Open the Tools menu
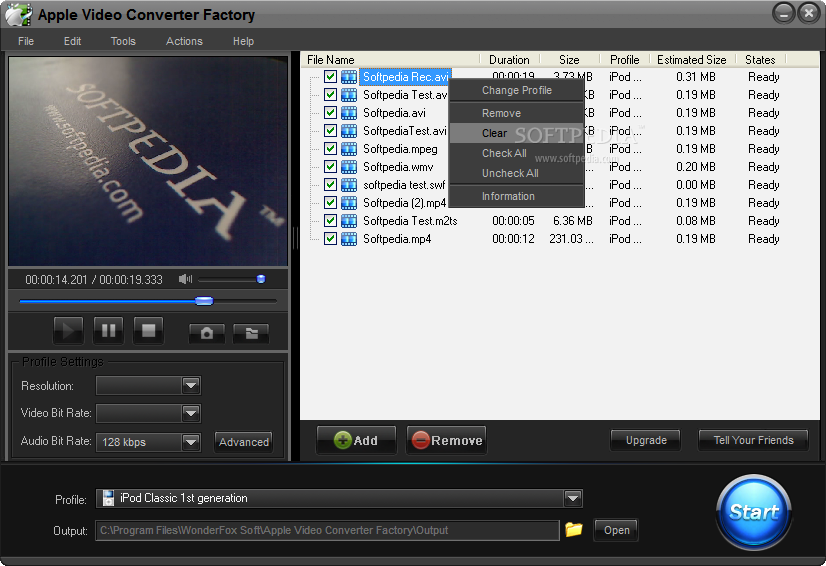 point(123,41)
